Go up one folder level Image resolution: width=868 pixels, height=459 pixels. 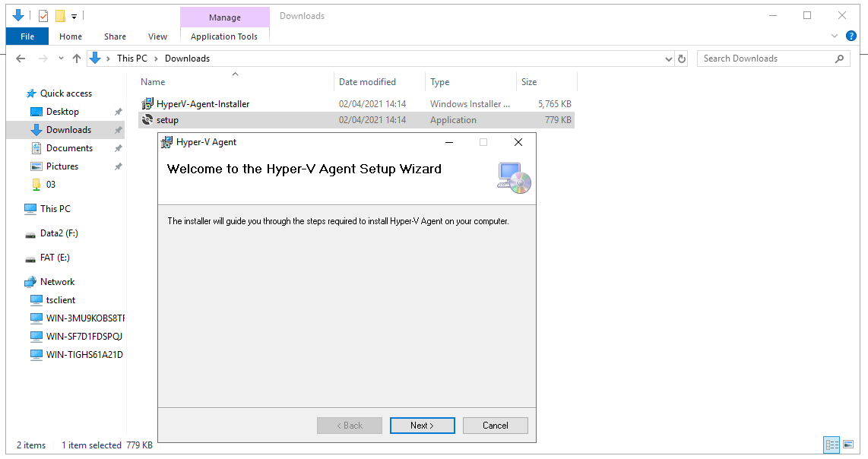pyautogui.click(x=76, y=59)
